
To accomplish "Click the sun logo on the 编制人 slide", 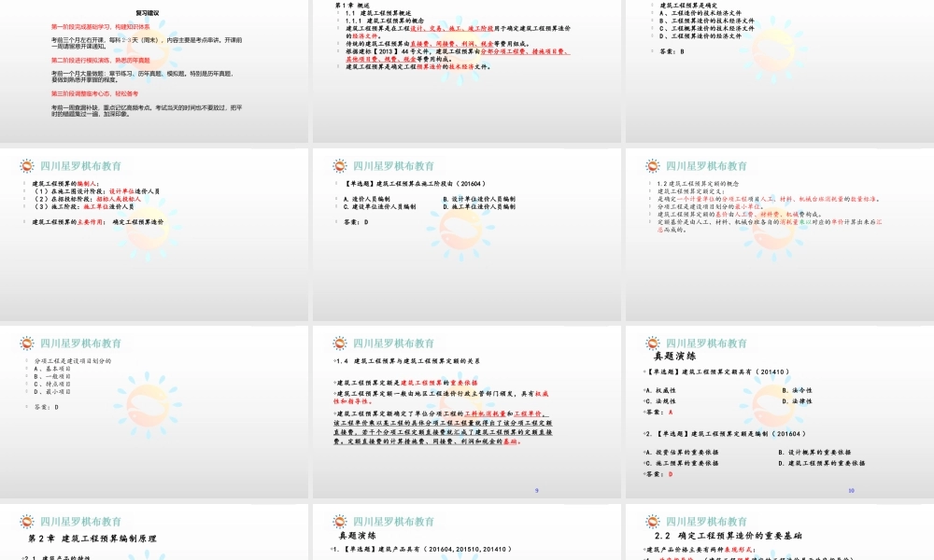I will [x=27, y=166].
